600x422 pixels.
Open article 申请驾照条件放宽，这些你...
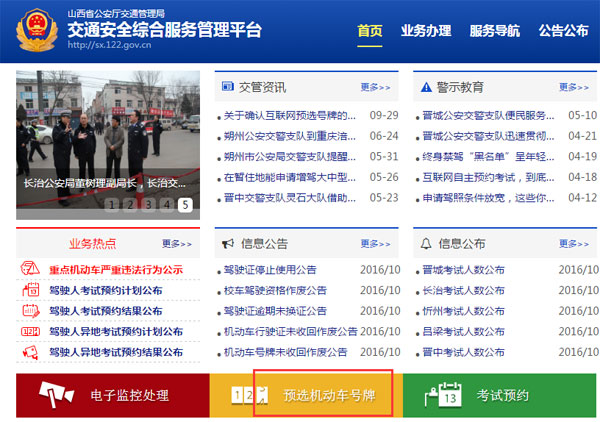(488, 198)
